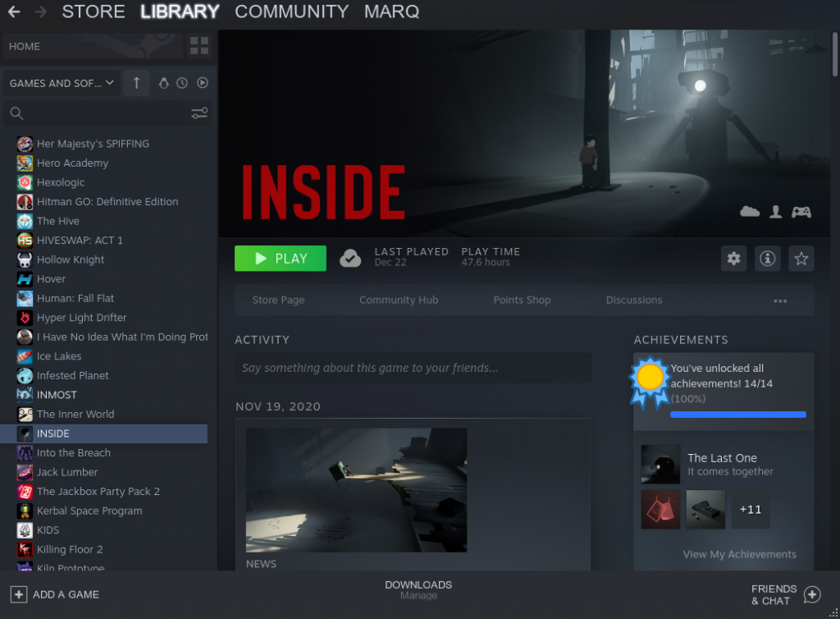Open the red cube achievement thumbnail

click(x=660, y=509)
